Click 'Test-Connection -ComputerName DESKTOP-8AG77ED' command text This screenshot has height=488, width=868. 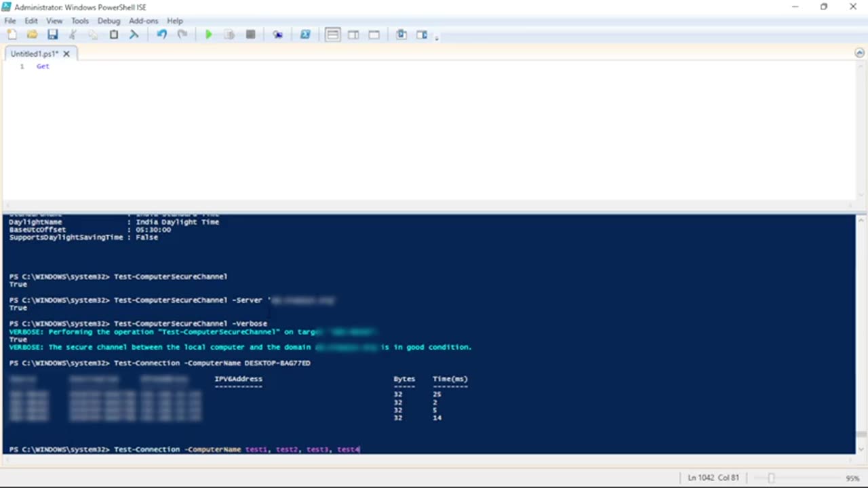212,363
